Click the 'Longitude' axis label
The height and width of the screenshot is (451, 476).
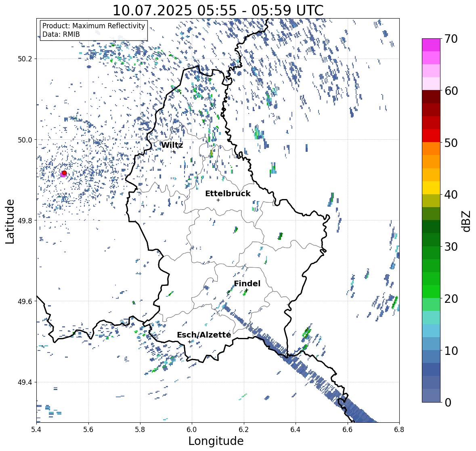(216, 441)
